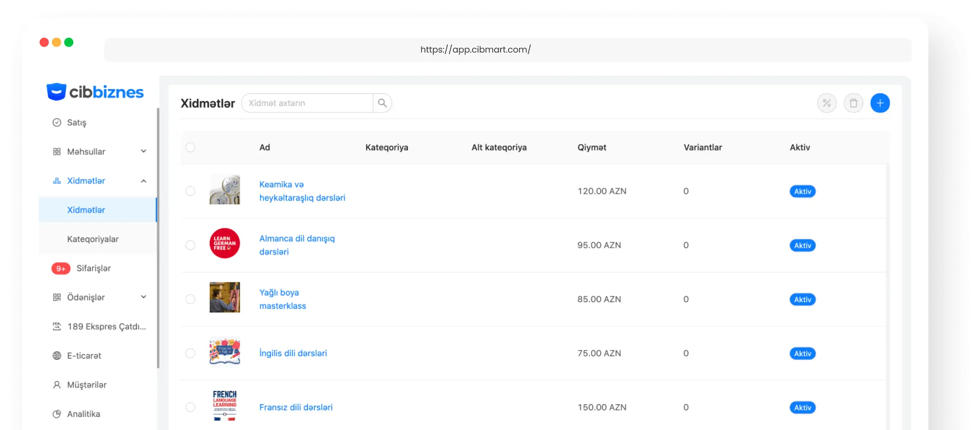Click Aktiv badge for Keamika service
980x430 pixels.
(x=802, y=191)
